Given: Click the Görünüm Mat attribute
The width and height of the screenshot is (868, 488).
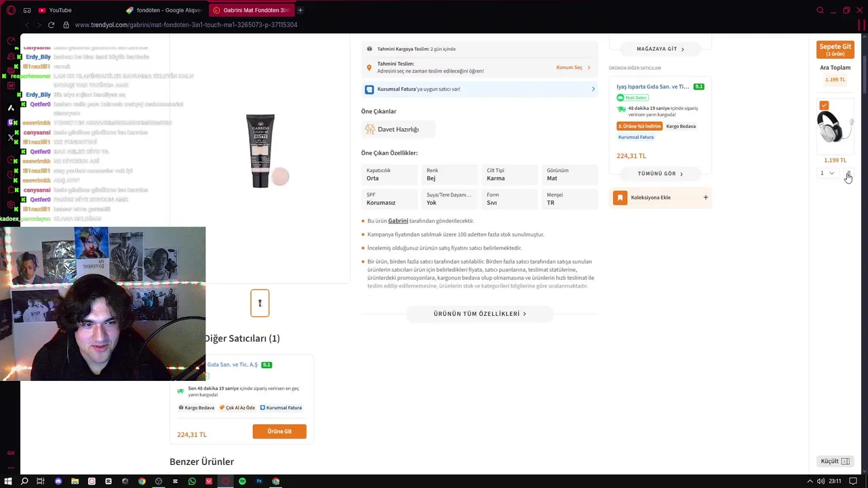Looking at the screenshot, I should click(570, 174).
